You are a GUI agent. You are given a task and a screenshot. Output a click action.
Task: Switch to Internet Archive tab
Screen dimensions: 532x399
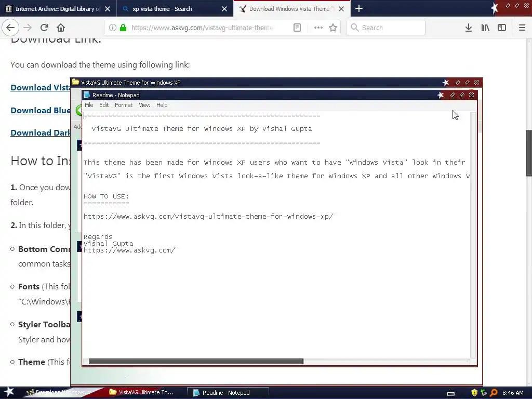pos(58,9)
